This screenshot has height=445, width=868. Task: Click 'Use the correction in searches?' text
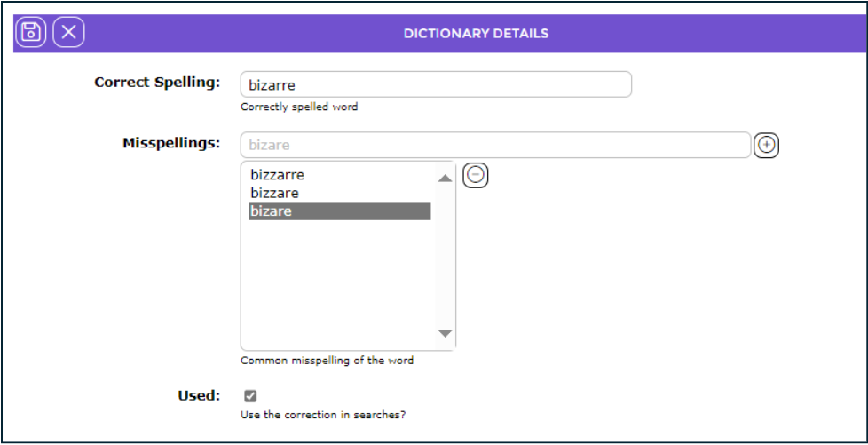323,415
